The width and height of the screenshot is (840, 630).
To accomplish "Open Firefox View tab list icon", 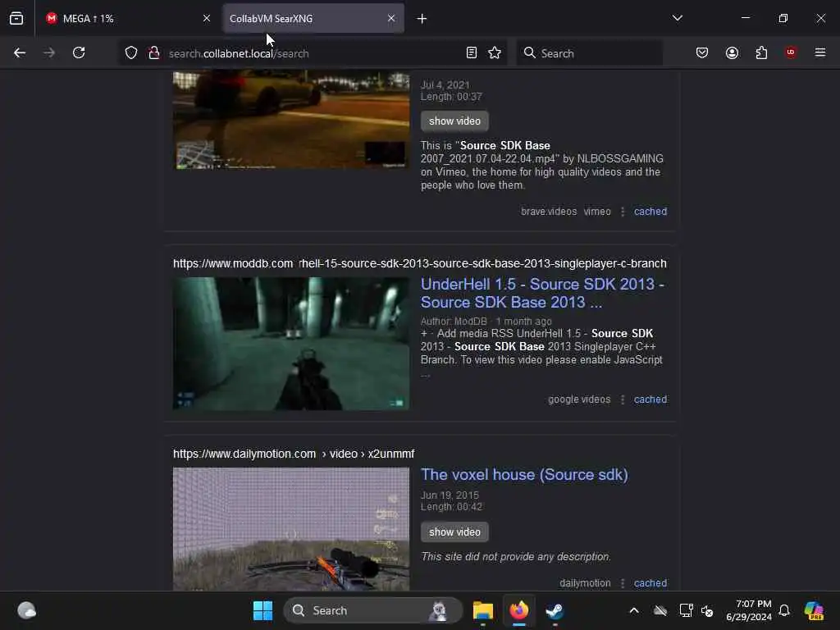I will click(x=16, y=18).
